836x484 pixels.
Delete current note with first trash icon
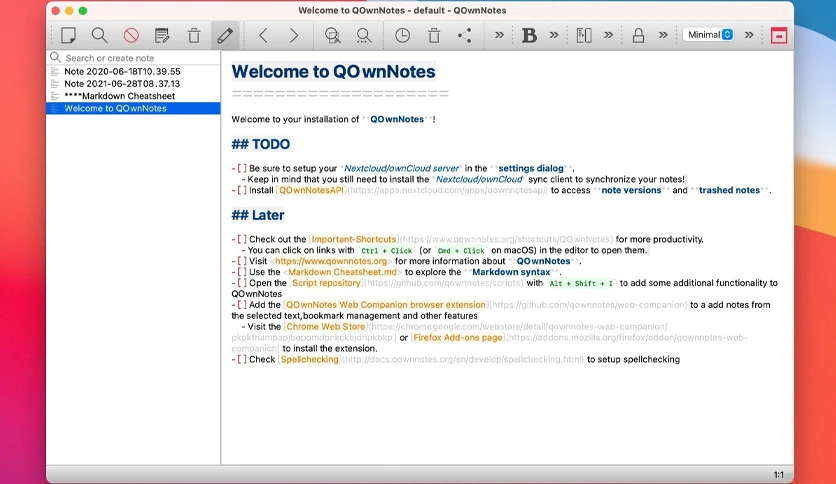(194, 36)
